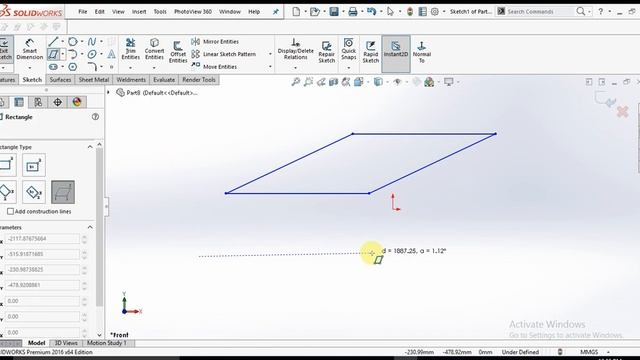Open the File menu
Viewport: 640px width, 360px height.
82,12
